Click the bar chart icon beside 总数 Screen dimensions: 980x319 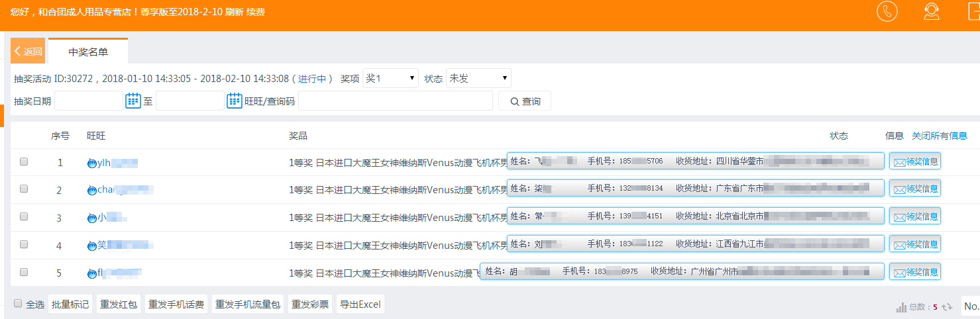[x=901, y=307]
